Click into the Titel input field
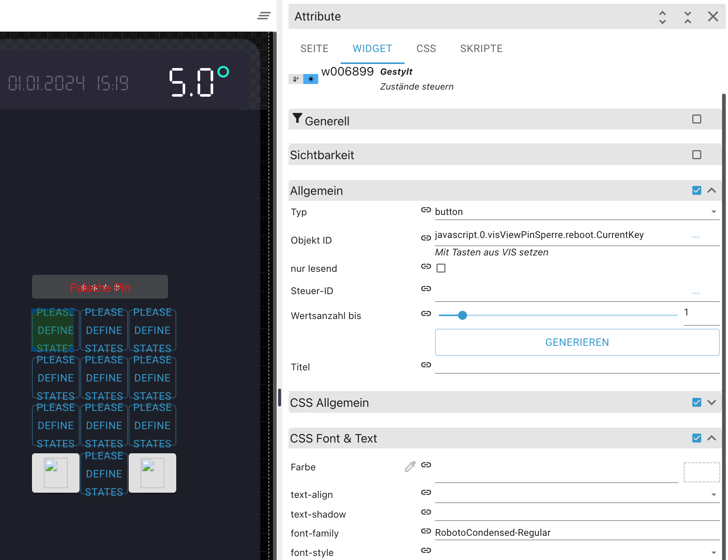 (x=577, y=365)
